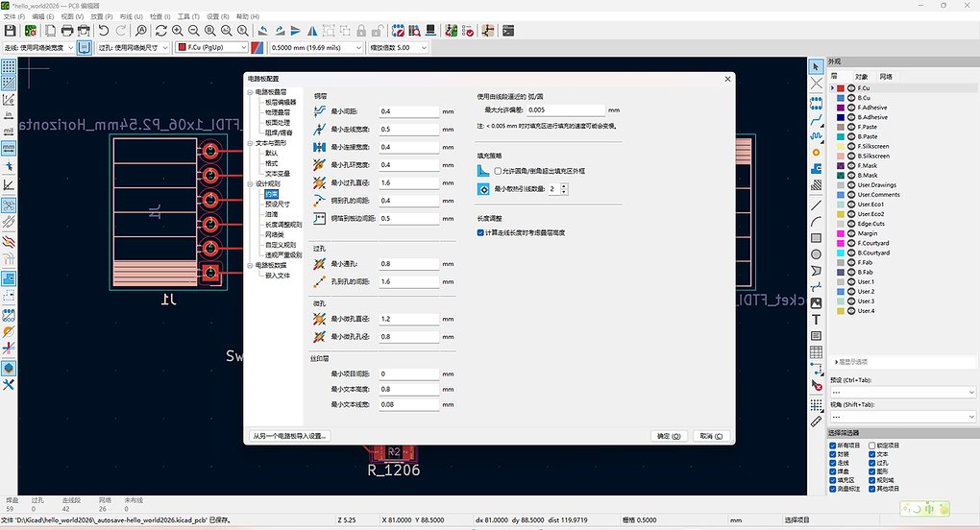Run the Design Rules Checker icon

468,31
